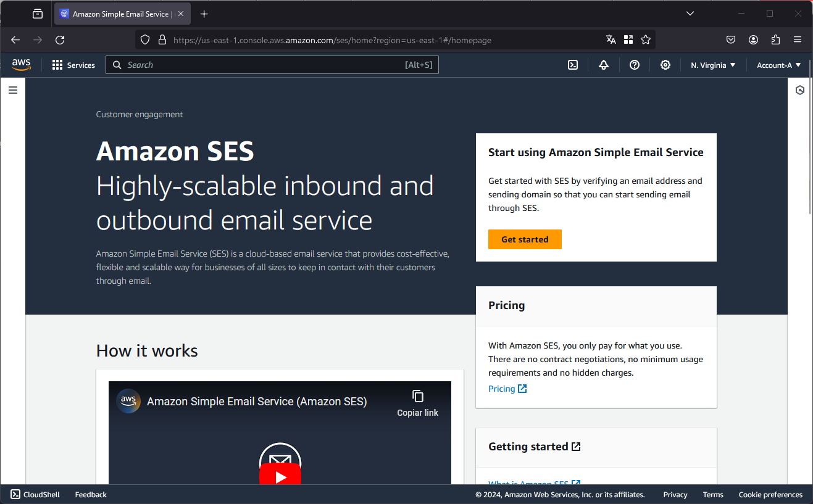Click the How it works heading
813x504 pixels.
[147, 350]
